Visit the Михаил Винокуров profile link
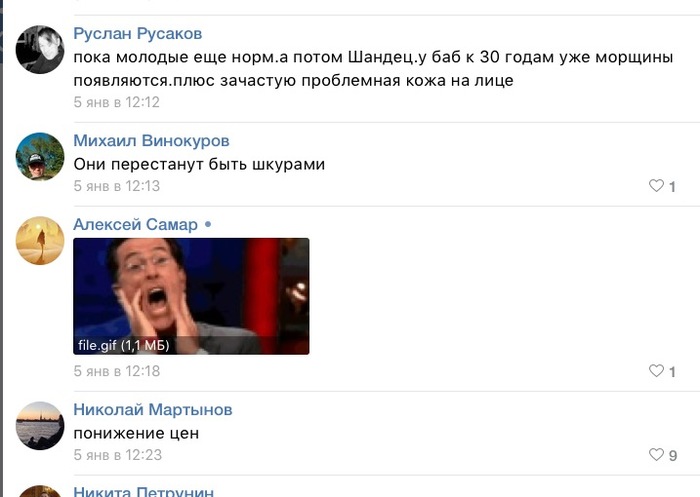This screenshot has height=497, width=700. click(151, 141)
